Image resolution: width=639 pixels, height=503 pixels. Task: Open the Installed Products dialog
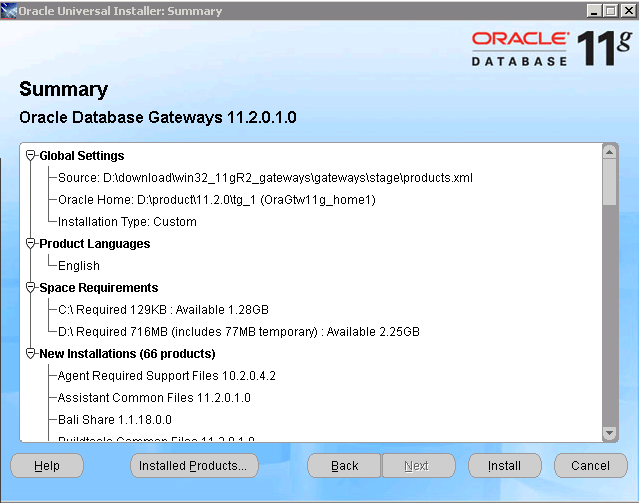(x=194, y=465)
